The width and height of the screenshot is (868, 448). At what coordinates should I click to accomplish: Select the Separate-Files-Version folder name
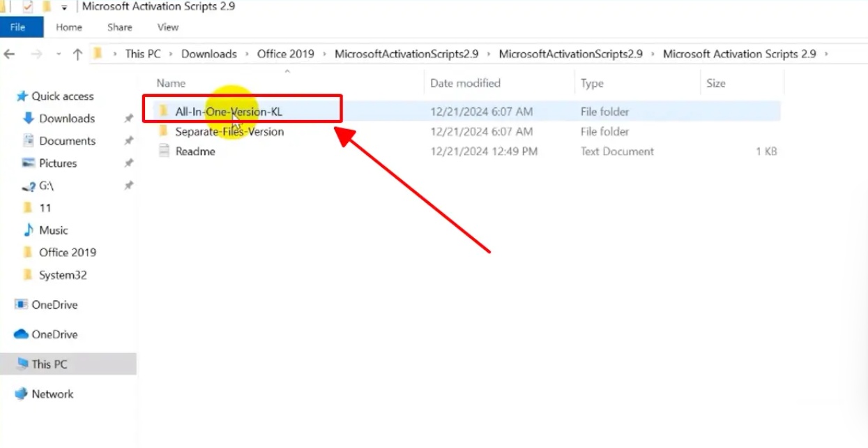pos(229,131)
